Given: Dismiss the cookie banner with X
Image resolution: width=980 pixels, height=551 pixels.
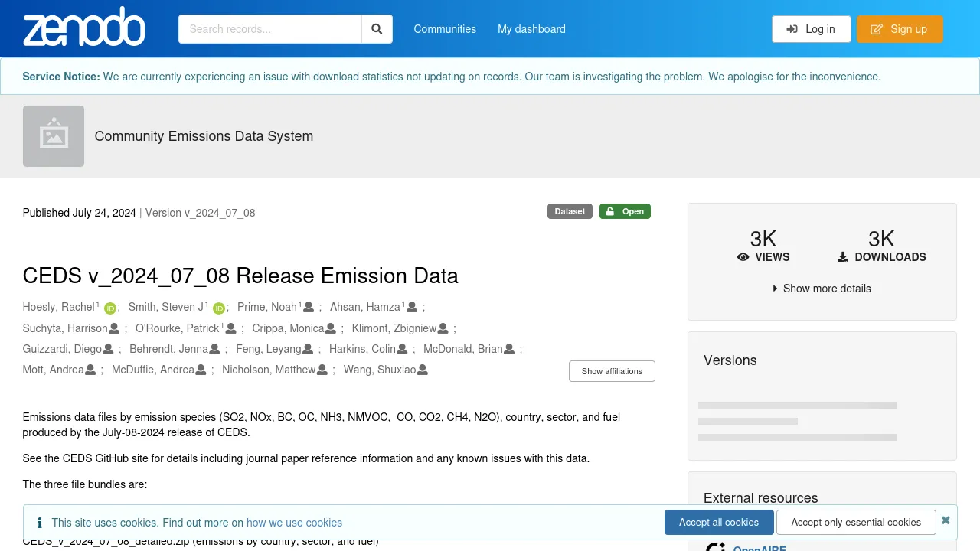Looking at the screenshot, I should [x=946, y=520].
